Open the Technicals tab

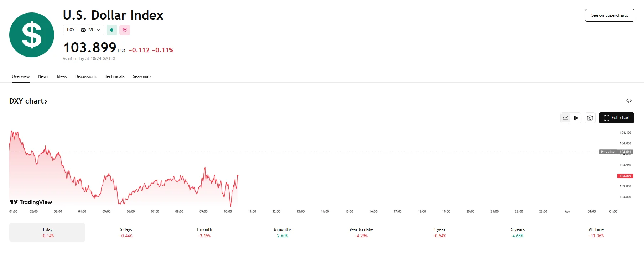click(x=114, y=76)
